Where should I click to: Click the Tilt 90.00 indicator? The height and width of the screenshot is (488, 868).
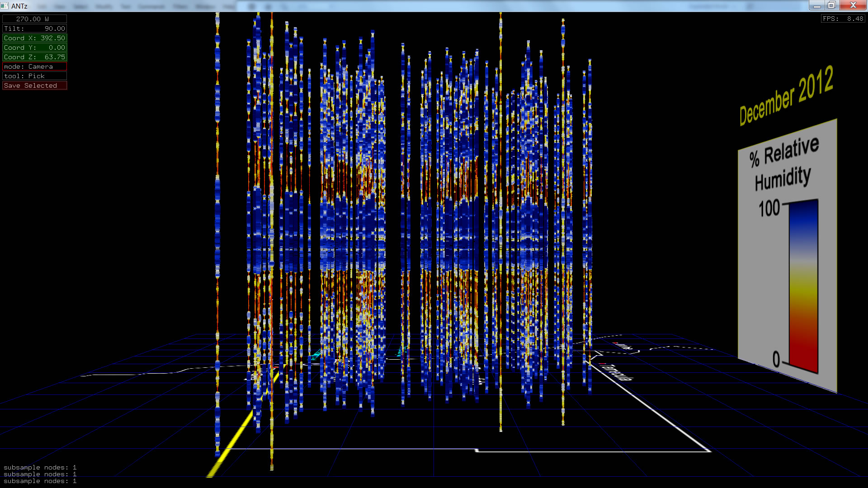coord(34,28)
